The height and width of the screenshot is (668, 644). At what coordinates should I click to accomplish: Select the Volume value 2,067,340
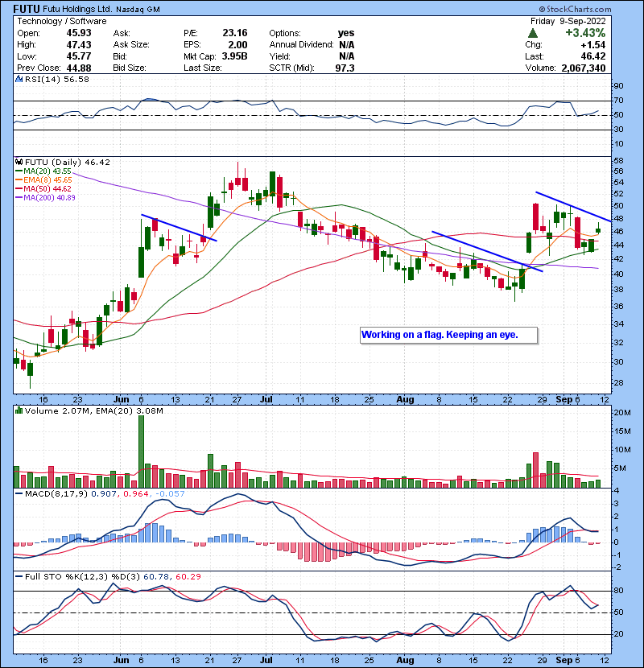point(584,68)
